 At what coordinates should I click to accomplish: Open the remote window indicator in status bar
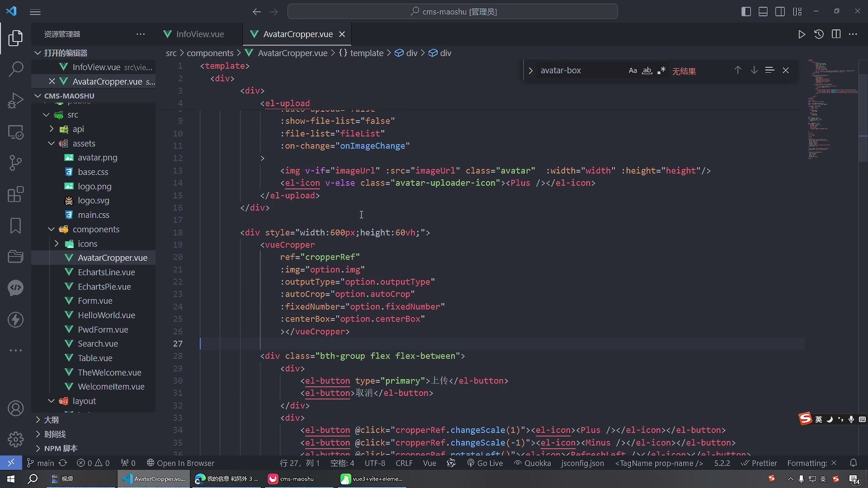tap(11, 463)
